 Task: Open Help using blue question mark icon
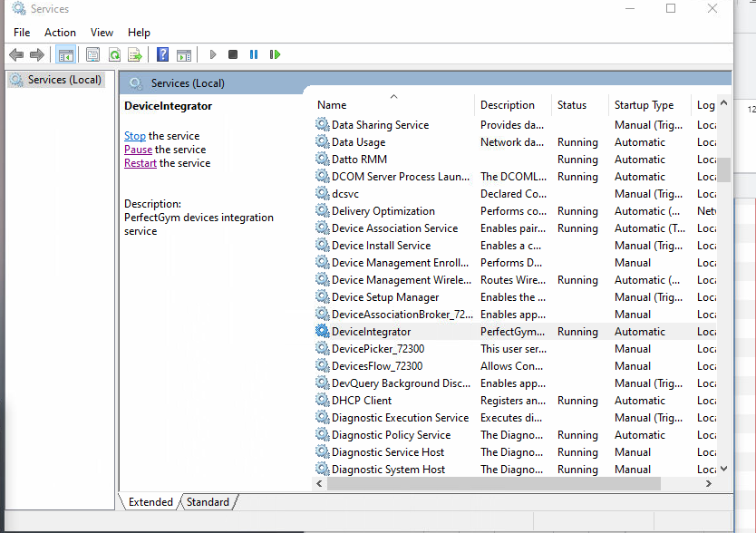tap(162, 54)
